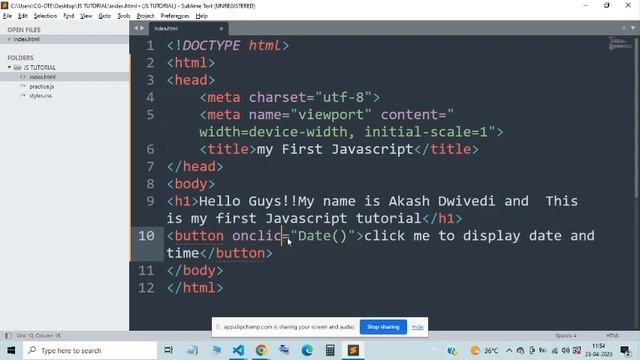Image resolution: width=640 pixels, height=360 pixels.
Task: Click the closing html tag on line 12
Action: [195, 288]
